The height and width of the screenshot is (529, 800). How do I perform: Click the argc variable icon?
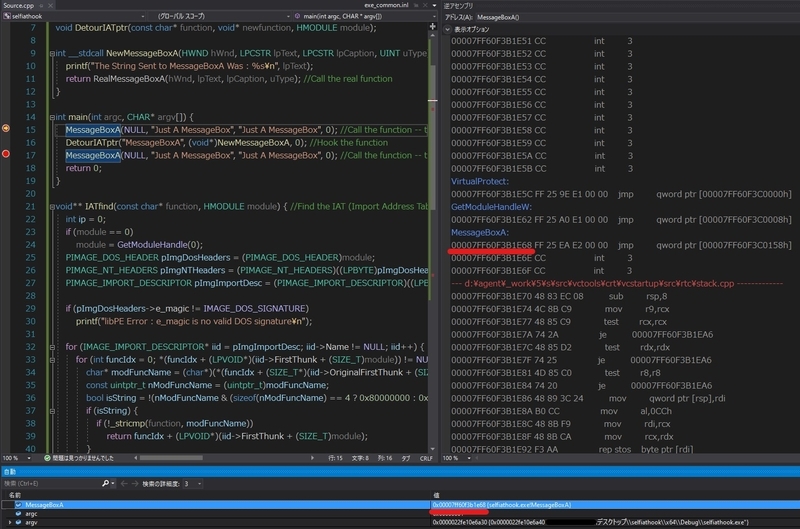coord(18,514)
